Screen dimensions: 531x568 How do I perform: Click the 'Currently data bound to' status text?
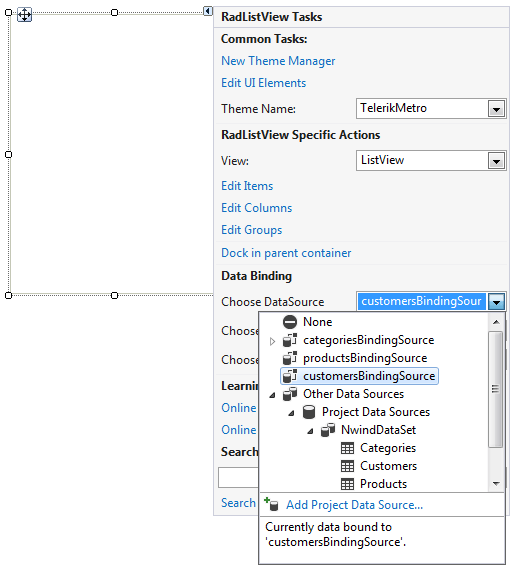pos(335,535)
